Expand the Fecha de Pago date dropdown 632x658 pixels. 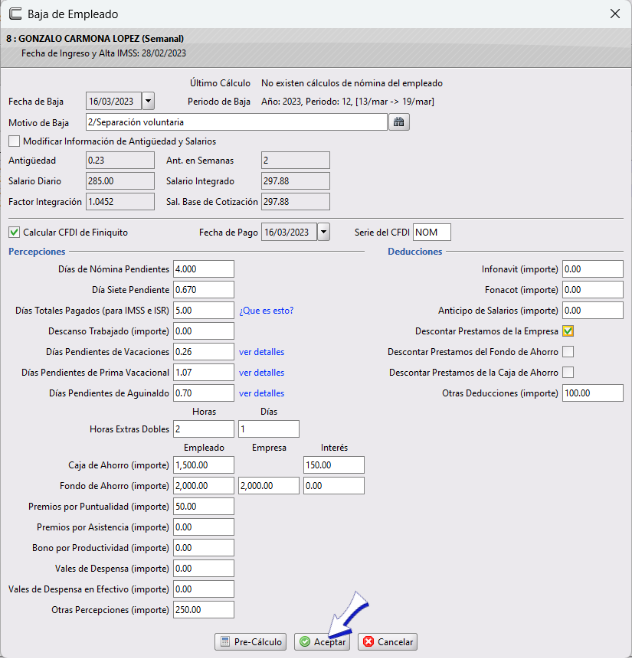(x=323, y=232)
